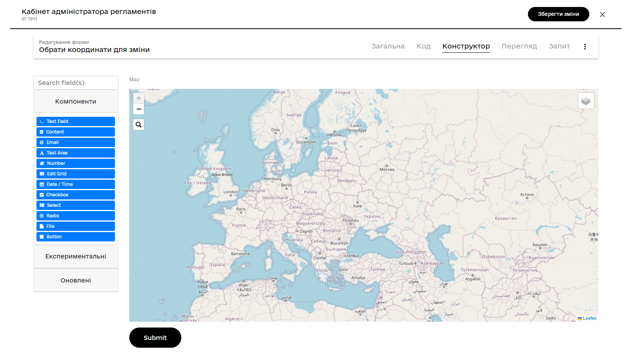Viewport: 632px width, 364px height.
Task: Select the Checkbox component
Action: point(76,195)
